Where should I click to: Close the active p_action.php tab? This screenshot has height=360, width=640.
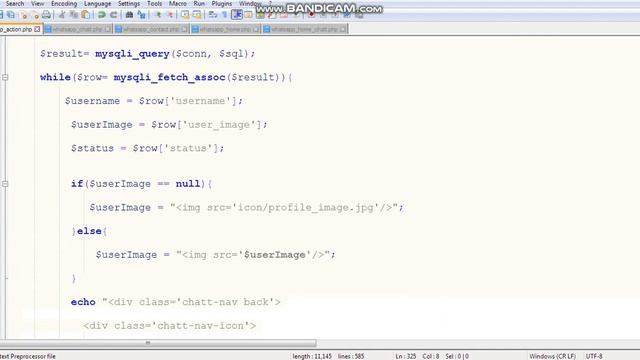pos(38,29)
